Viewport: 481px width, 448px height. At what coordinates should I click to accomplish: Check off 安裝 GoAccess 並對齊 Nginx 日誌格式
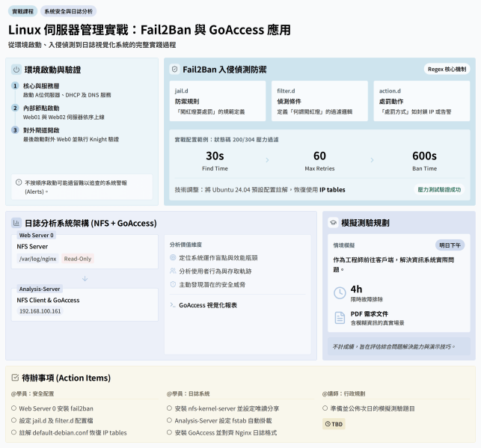pyautogui.click(x=169, y=432)
